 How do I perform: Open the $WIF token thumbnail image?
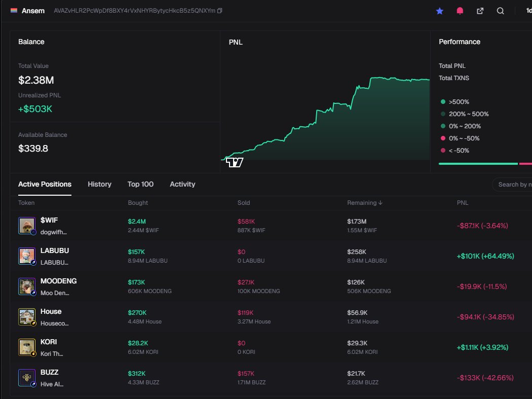[x=27, y=225]
